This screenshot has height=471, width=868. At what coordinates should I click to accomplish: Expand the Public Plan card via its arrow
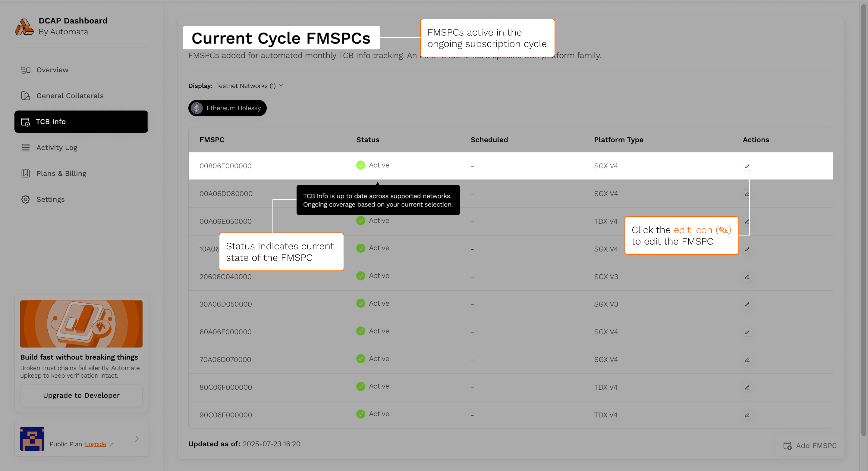(137, 439)
